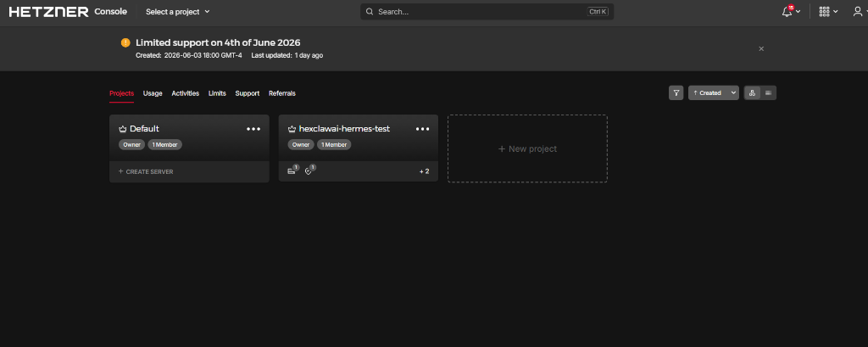Open the Limits tab
868x347 pixels.
(217, 93)
